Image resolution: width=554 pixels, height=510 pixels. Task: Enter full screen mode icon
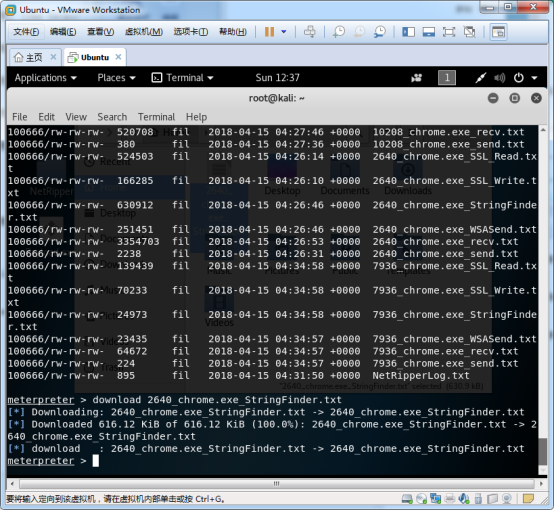[x=449, y=32]
